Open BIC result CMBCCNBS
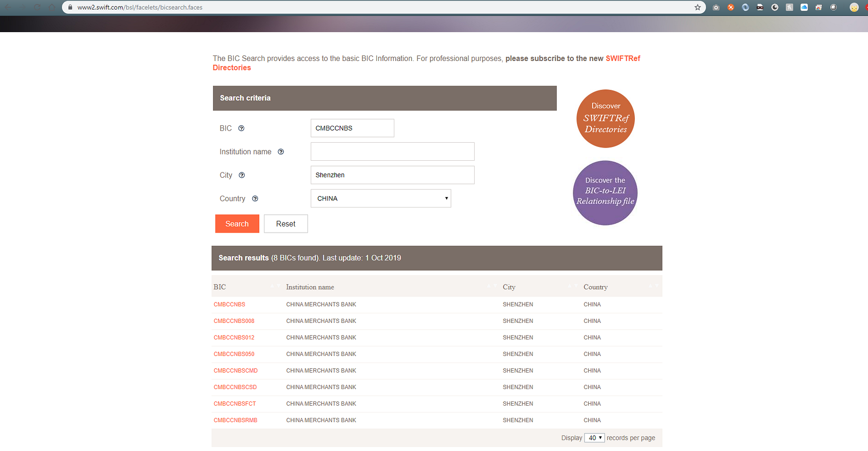Image resolution: width=868 pixels, height=451 pixels. tap(230, 304)
